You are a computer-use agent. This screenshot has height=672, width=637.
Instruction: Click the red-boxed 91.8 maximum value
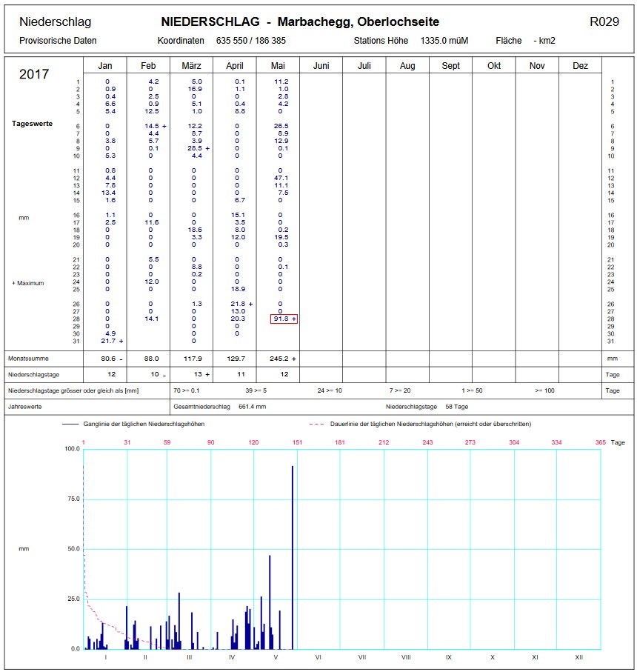pos(284,319)
